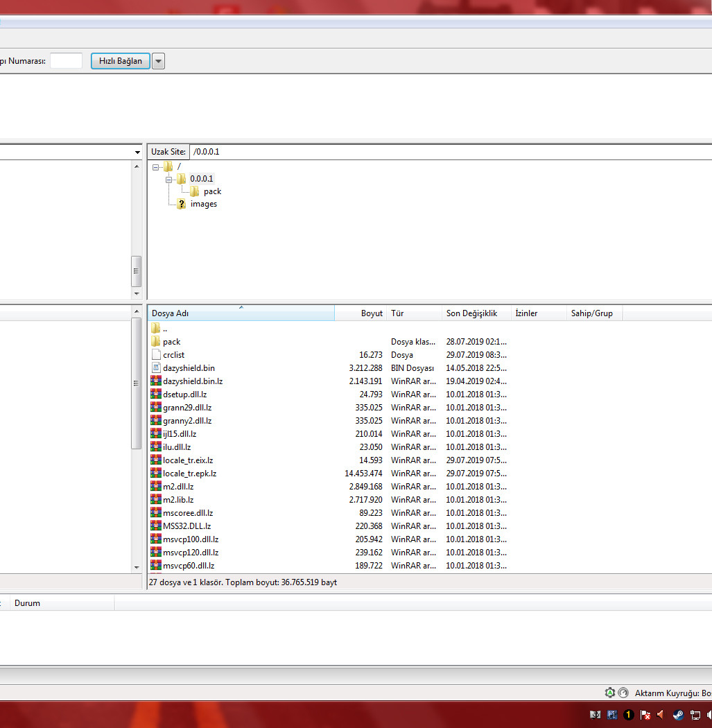The width and height of the screenshot is (712, 728).
Task: Sort files by Son Değişiklik column
Action: pos(476,313)
